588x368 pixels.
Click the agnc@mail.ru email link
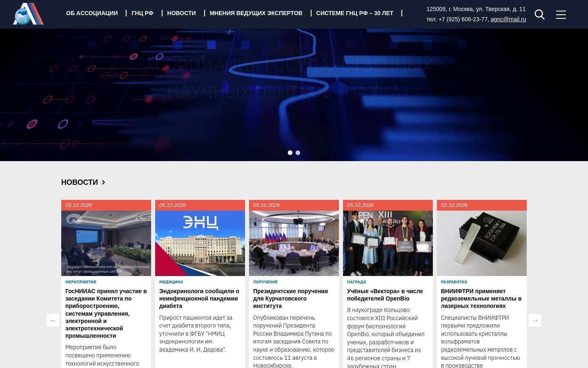[508, 19]
